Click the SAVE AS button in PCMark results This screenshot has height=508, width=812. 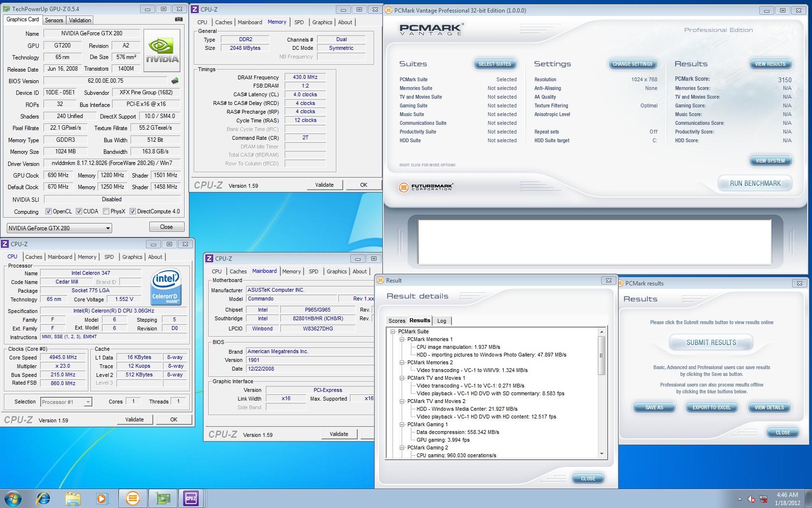pos(654,407)
